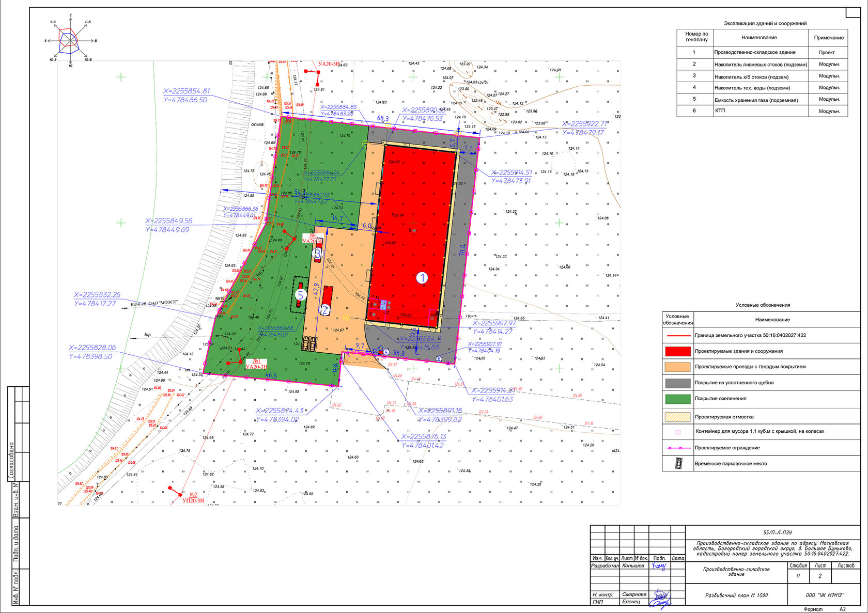This screenshot has height=613, width=868.
Task: Click the 14,7 dimension near the driveway
Action: tap(337, 218)
